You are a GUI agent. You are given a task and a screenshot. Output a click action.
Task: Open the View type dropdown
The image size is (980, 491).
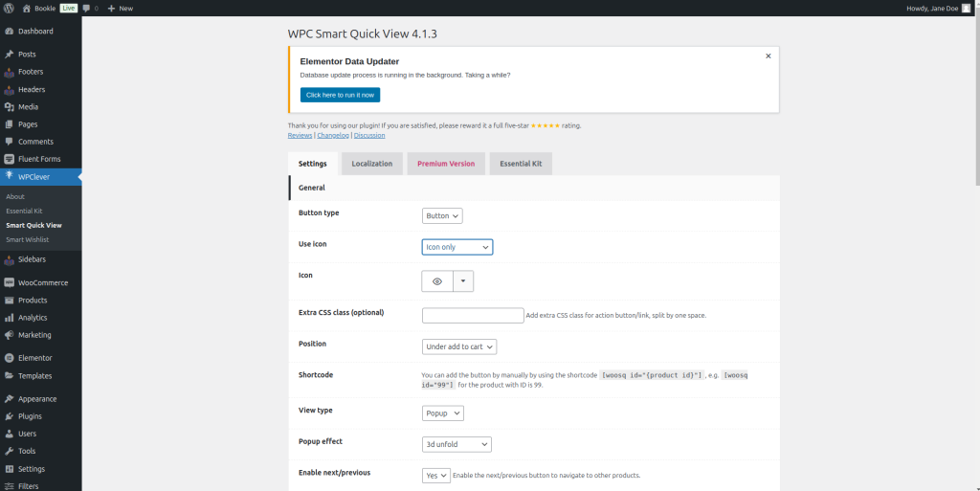(443, 413)
